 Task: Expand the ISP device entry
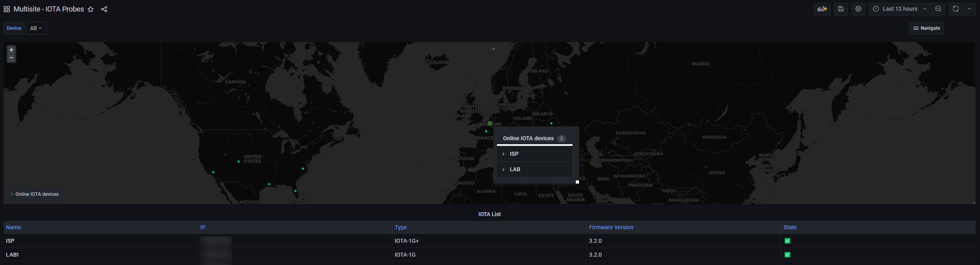pos(535,154)
